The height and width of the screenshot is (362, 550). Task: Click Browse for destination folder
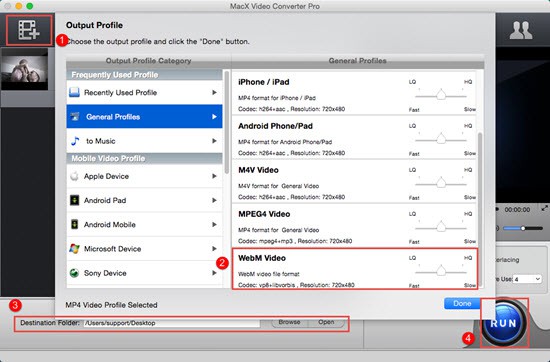[289, 322]
